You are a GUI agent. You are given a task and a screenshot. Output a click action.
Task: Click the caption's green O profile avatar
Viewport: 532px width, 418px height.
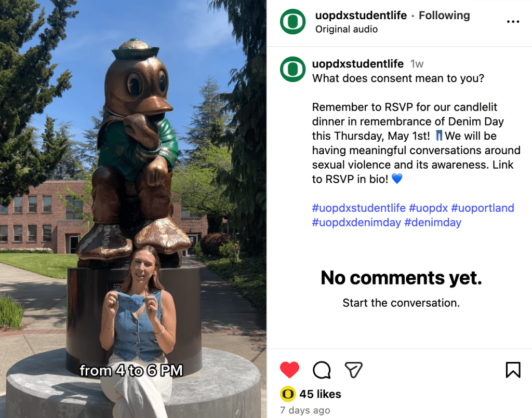click(293, 69)
